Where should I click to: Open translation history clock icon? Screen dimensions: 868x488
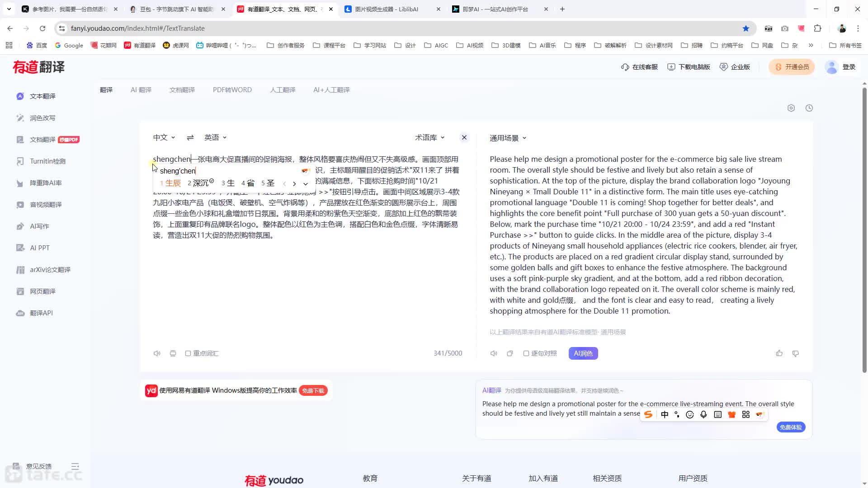coord(809,108)
